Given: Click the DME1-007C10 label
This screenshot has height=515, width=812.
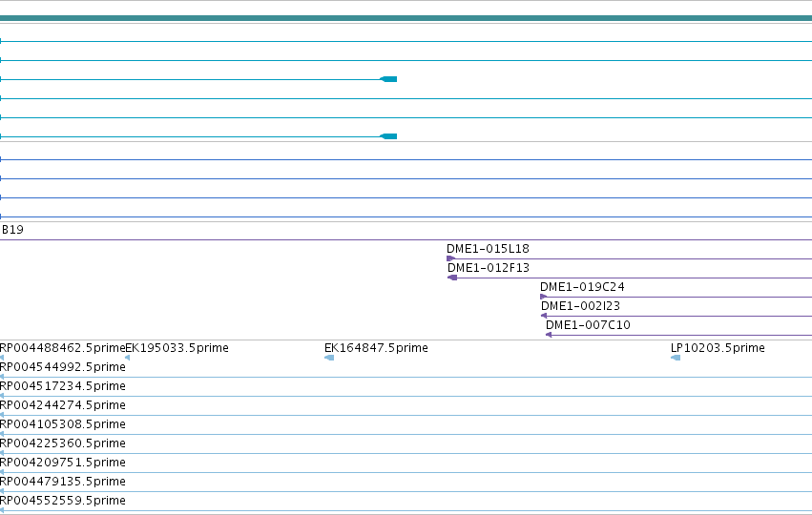Looking at the screenshot, I should point(588,325).
